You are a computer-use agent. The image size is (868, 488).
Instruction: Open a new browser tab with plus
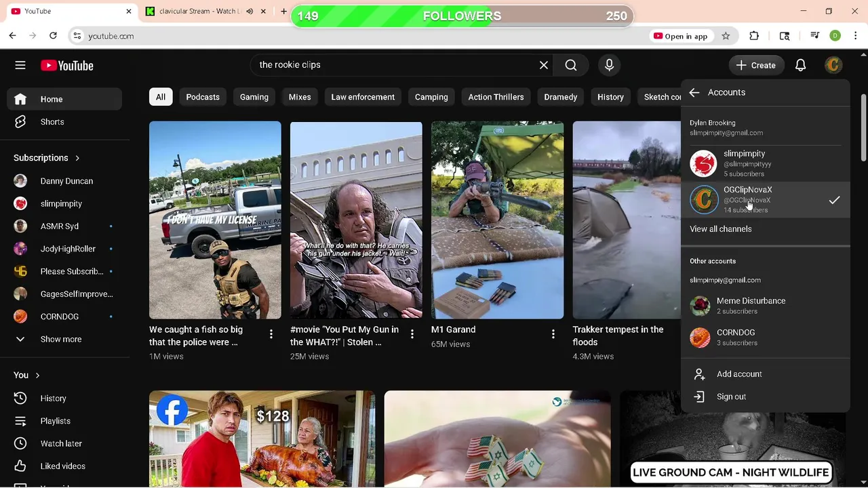click(x=283, y=12)
